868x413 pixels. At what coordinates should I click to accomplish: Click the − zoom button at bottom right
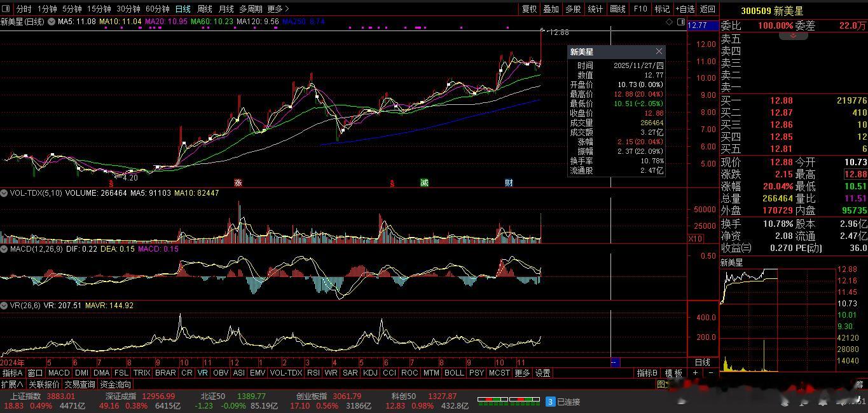(710, 373)
